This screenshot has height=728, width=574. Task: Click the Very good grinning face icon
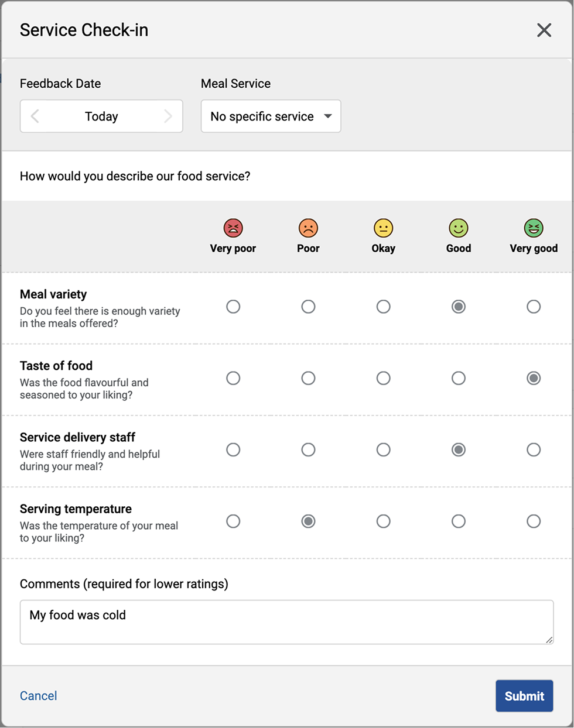point(534,228)
